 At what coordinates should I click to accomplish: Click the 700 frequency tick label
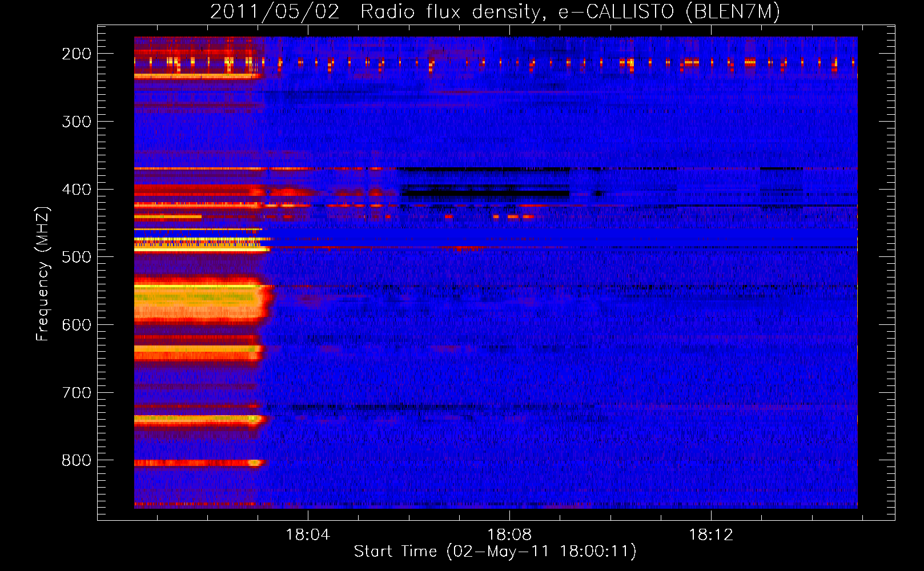pyautogui.click(x=77, y=393)
